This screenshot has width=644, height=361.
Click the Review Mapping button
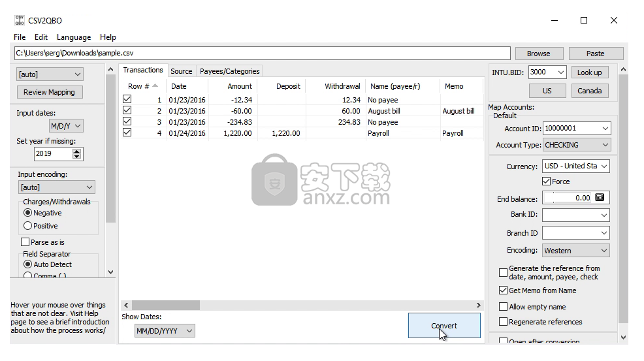coord(49,92)
